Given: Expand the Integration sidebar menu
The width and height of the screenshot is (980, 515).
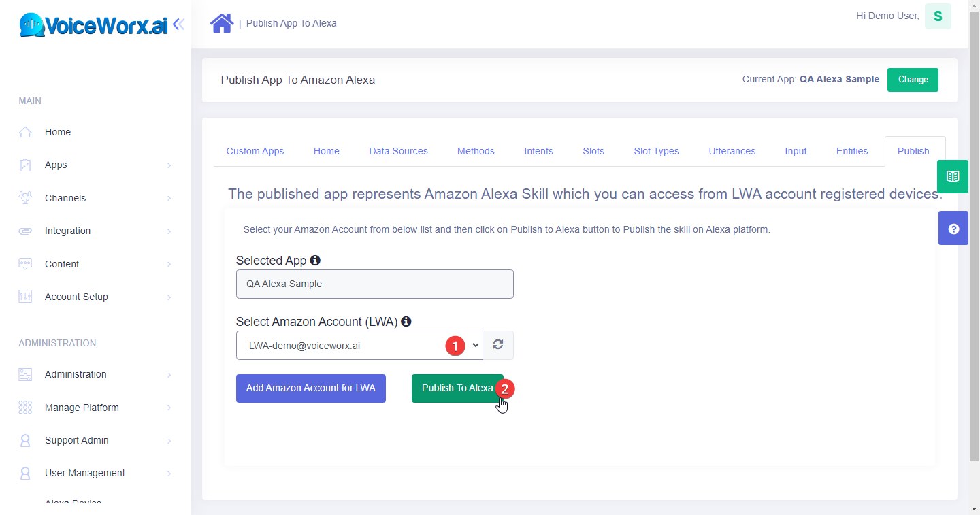Looking at the screenshot, I should point(169,231).
